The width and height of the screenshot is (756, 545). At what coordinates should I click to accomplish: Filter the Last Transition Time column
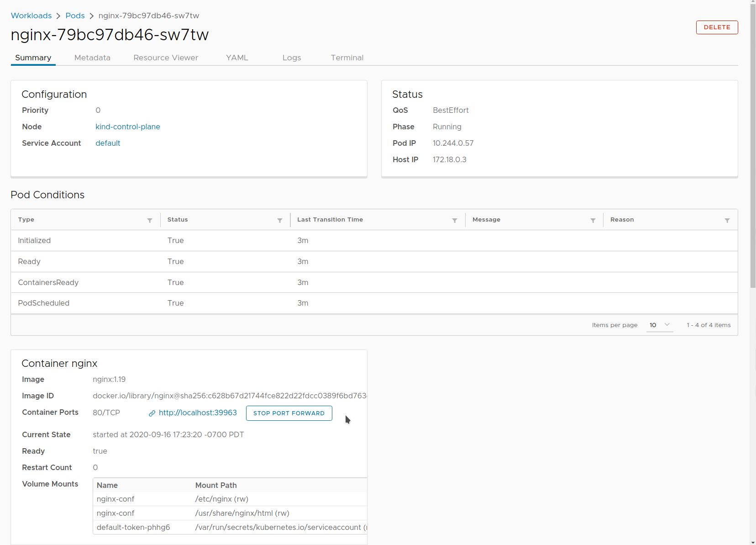tap(455, 221)
